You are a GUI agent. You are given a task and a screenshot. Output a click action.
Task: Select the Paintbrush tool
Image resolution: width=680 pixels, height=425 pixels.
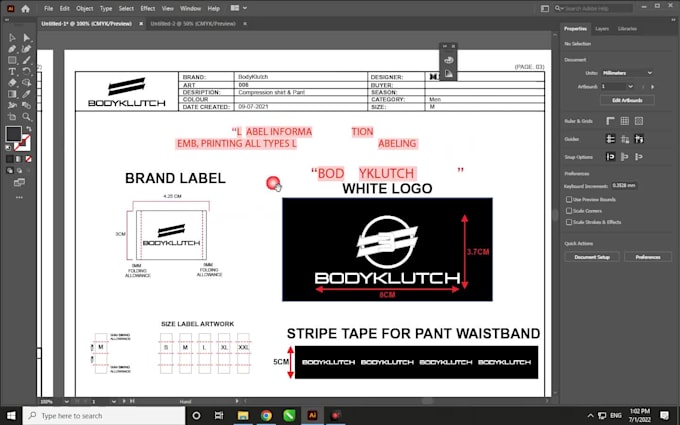pyautogui.click(x=26, y=60)
